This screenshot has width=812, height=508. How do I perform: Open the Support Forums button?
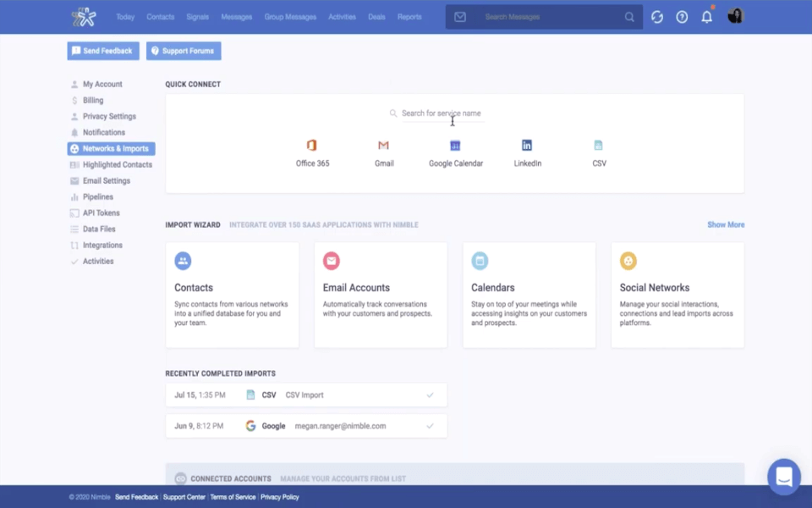184,51
